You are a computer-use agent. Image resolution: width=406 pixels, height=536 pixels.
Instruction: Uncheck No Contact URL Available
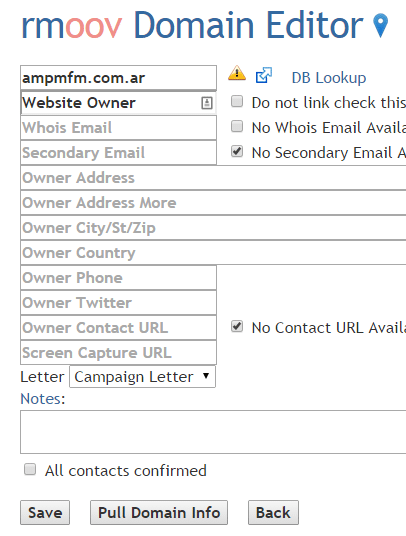coord(237,326)
